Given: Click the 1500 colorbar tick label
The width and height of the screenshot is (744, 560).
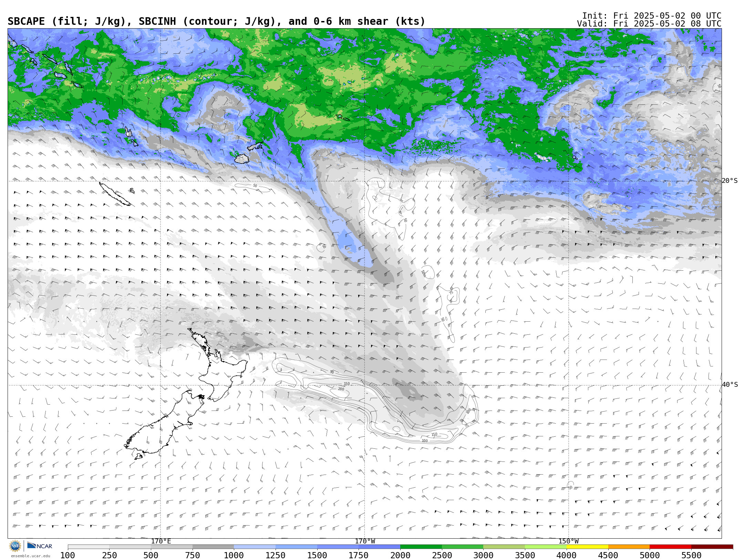Looking at the screenshot, I should coord(317,556).
